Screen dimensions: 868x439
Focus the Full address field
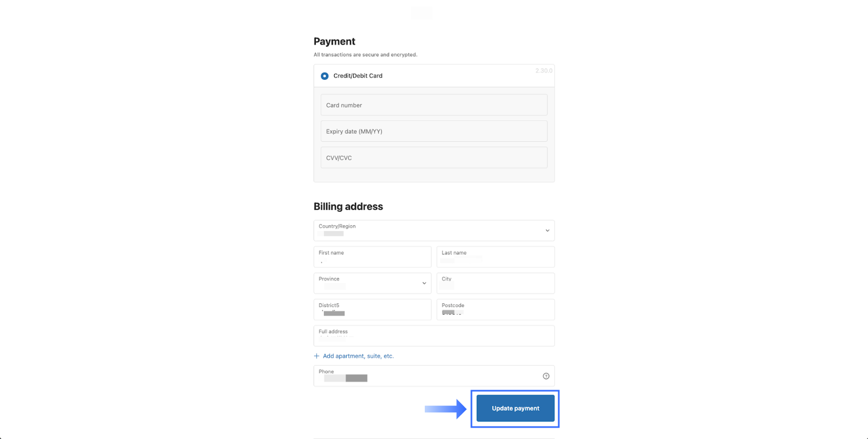tap(433, 336)
